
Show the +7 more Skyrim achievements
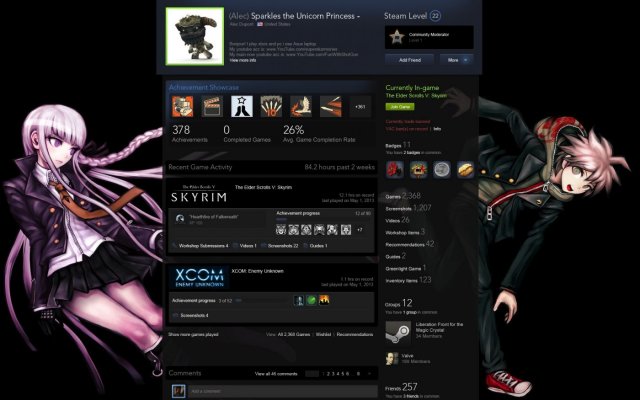click(360, 230)
